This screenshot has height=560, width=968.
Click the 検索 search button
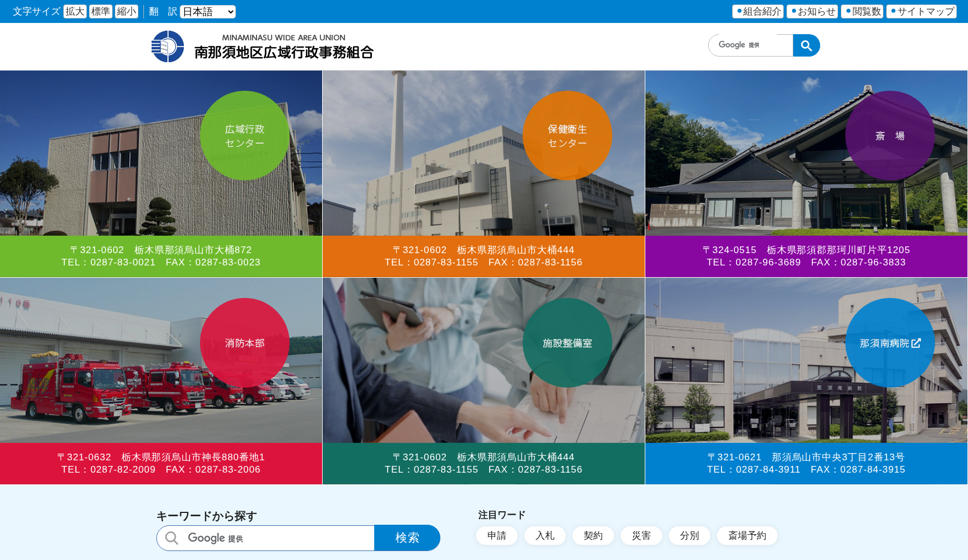pos(407,538)
